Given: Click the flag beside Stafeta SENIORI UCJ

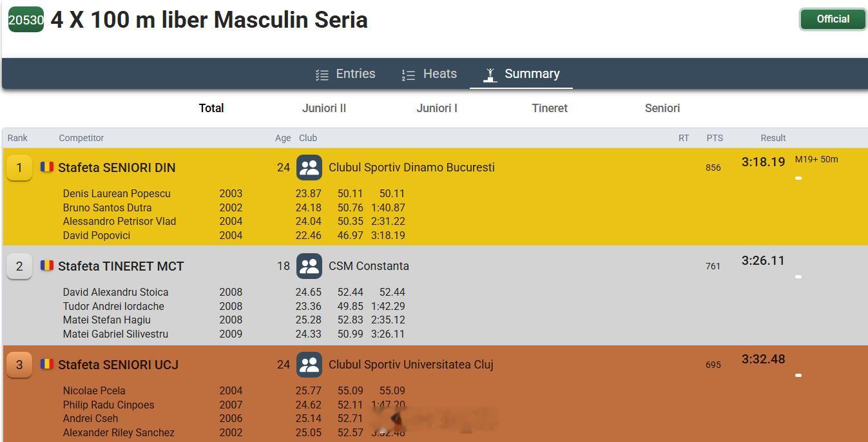Looking at the screenshot, I should (x=47, y=364).
